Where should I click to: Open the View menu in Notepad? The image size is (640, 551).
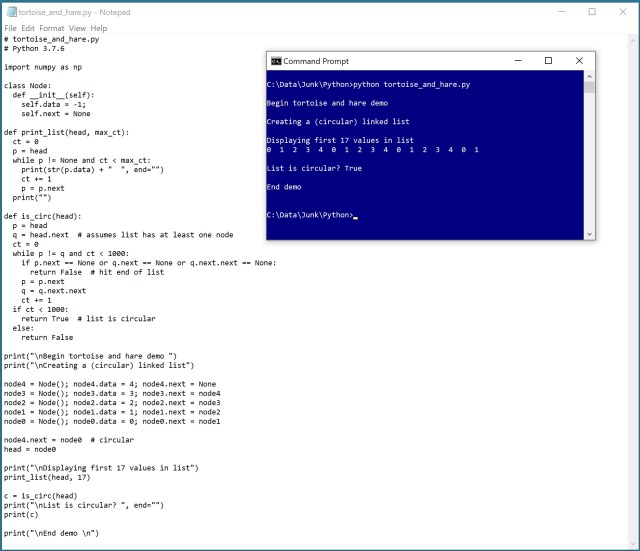(x=77, y=28)
